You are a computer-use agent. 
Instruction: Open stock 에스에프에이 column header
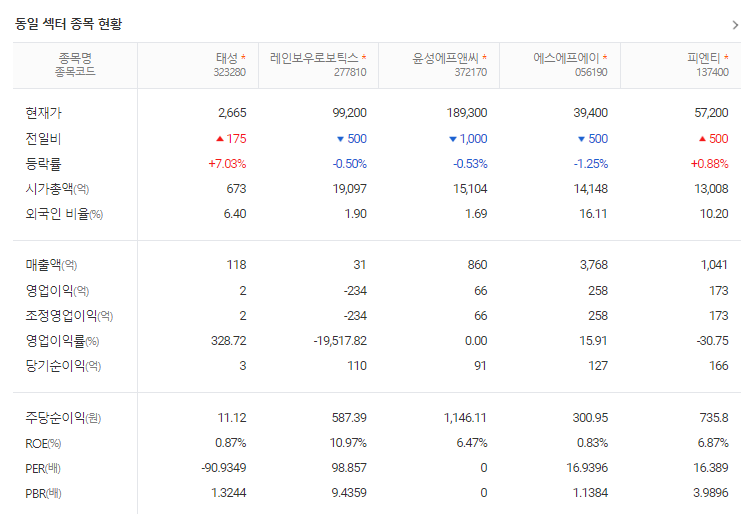pos(567,58)
